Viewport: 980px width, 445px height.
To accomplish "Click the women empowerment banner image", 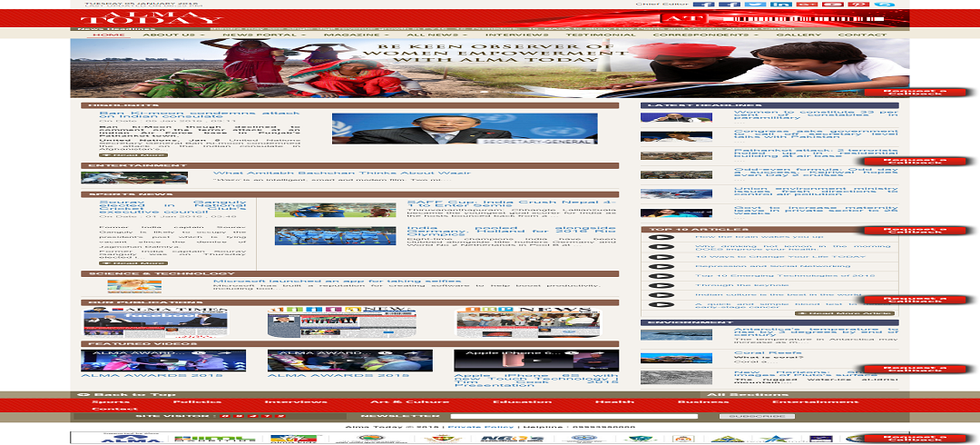I will tap(489, 68).
